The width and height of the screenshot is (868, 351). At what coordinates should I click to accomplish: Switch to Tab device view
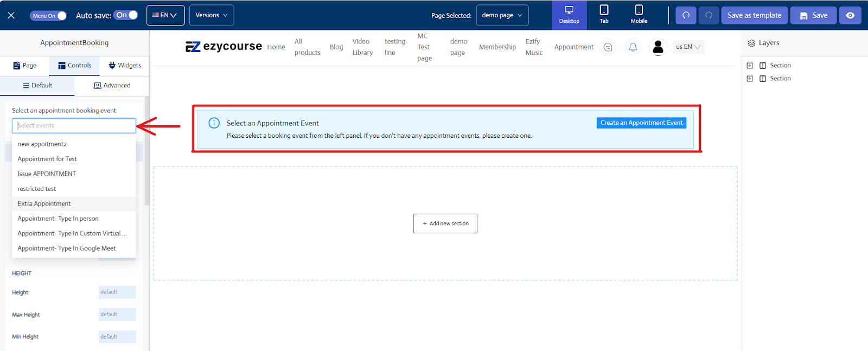604,15
